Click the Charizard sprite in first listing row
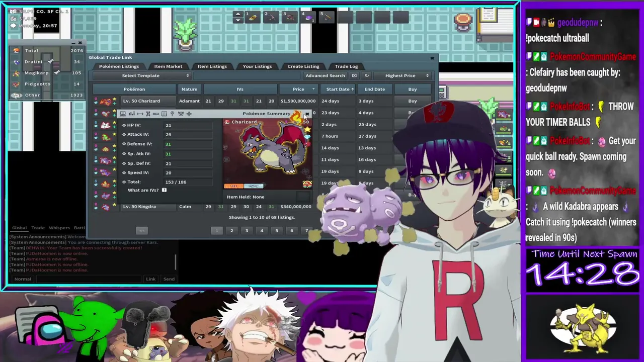 (x=105, y=101)
